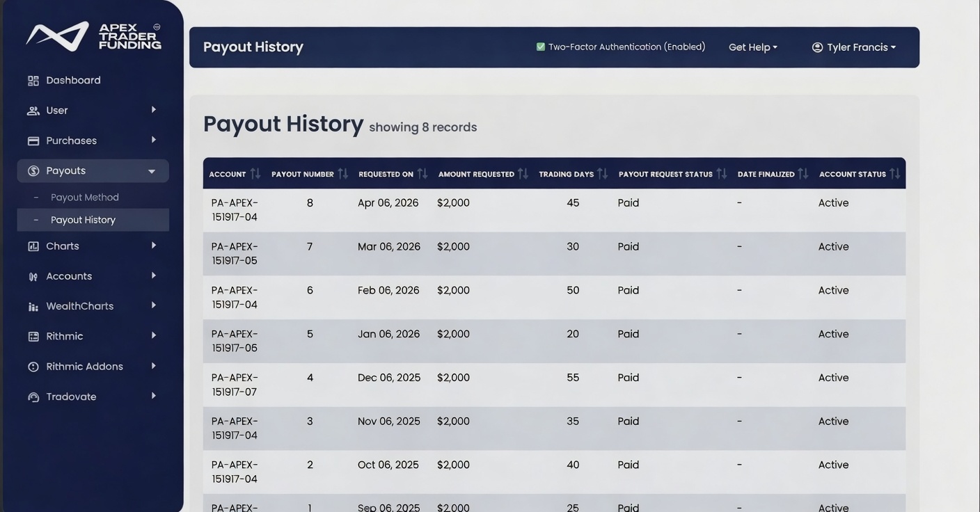Viewport: 980px width, 512px height.
Task: Click the Purchases card icon
Action: point(33,141)
